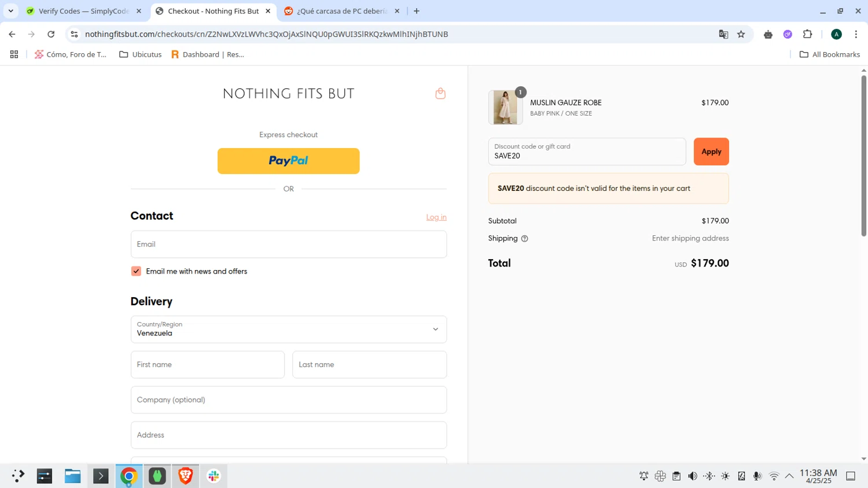Click the microphone tray icon
Image resolution: width=868 pixels, height=488 pixels.
(x=757, y=476)
